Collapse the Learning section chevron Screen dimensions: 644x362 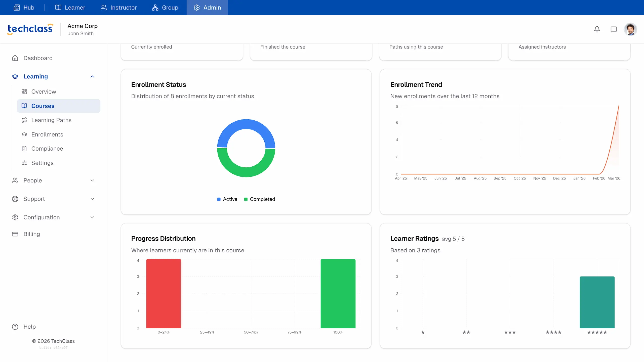point(92,76)
